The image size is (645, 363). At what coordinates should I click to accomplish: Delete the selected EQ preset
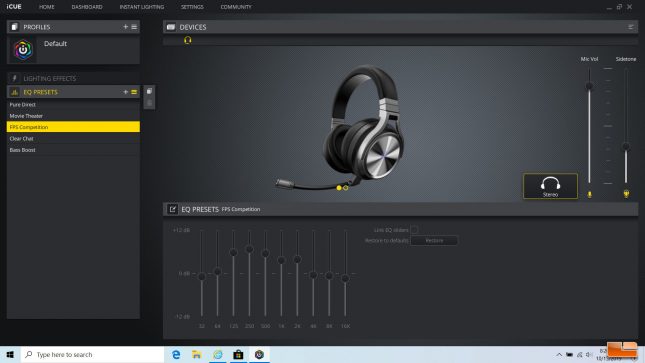tap(149, 102)
